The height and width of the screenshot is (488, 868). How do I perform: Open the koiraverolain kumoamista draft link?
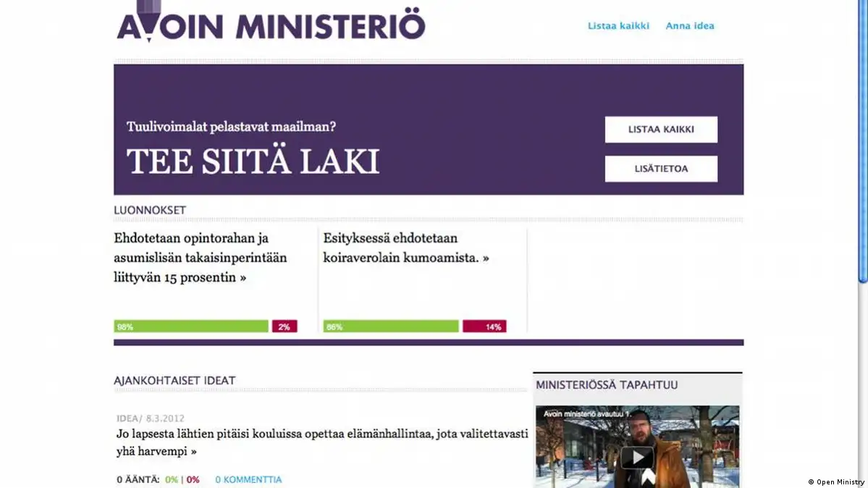click(405, 248)
